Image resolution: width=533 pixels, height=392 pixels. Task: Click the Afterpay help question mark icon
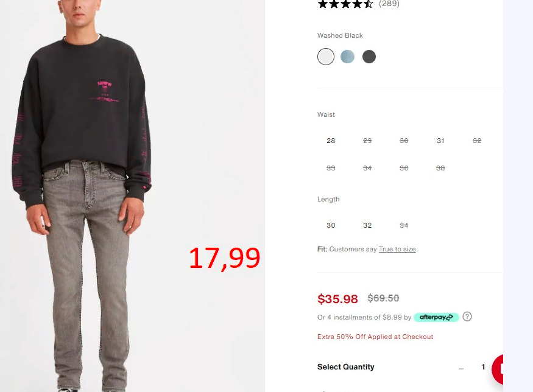tap(467, 317)
